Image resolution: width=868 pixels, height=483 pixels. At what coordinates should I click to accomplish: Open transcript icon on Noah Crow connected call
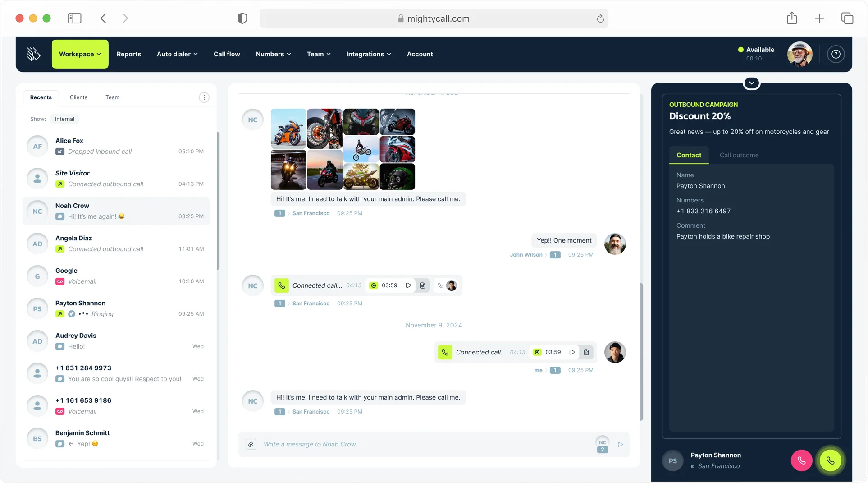[x=422, y=285]
